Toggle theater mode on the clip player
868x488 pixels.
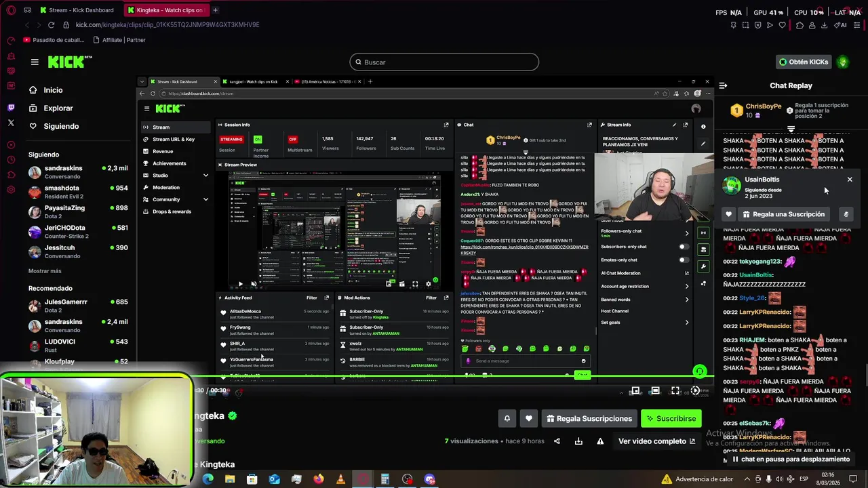655,390
